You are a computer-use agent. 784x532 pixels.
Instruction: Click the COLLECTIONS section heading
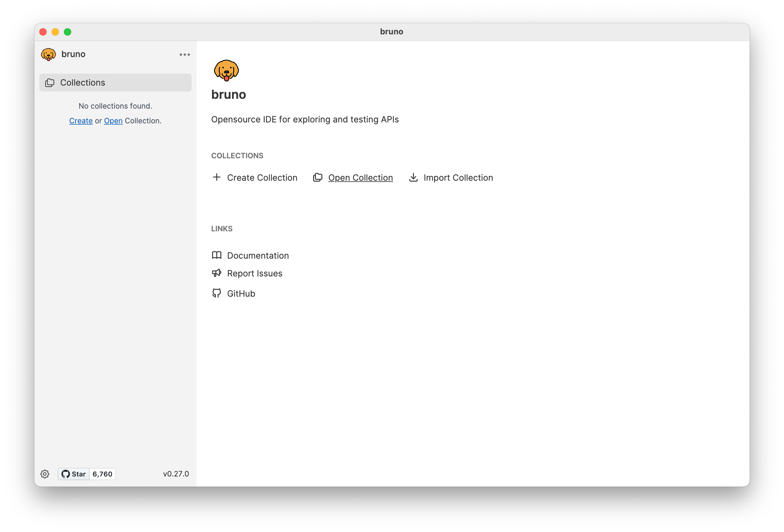(x=237, y=156)
